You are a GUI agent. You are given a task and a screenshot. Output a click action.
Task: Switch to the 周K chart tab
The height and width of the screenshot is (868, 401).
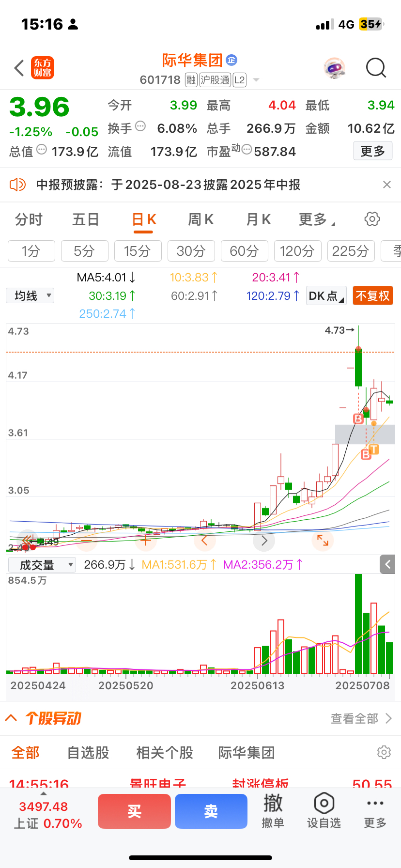point(200,219)
